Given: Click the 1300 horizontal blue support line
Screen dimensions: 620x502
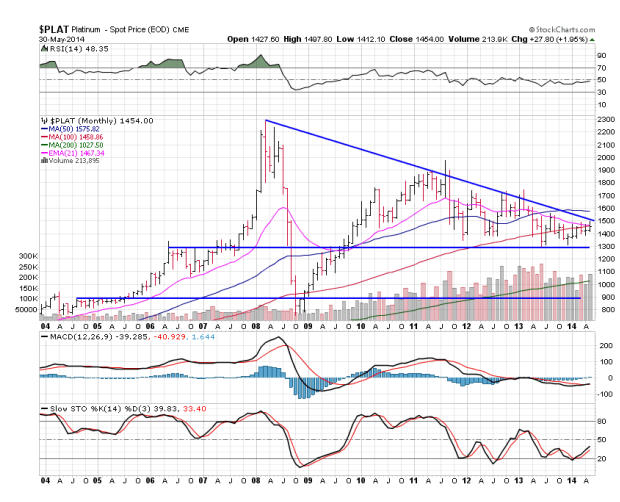Looking at the screenshot, I should [400, 247].
